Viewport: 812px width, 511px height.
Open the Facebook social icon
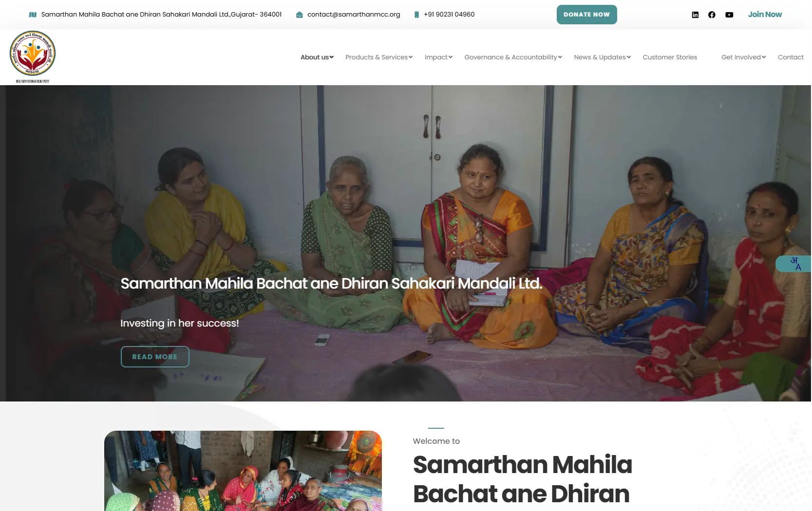point(712,15)
